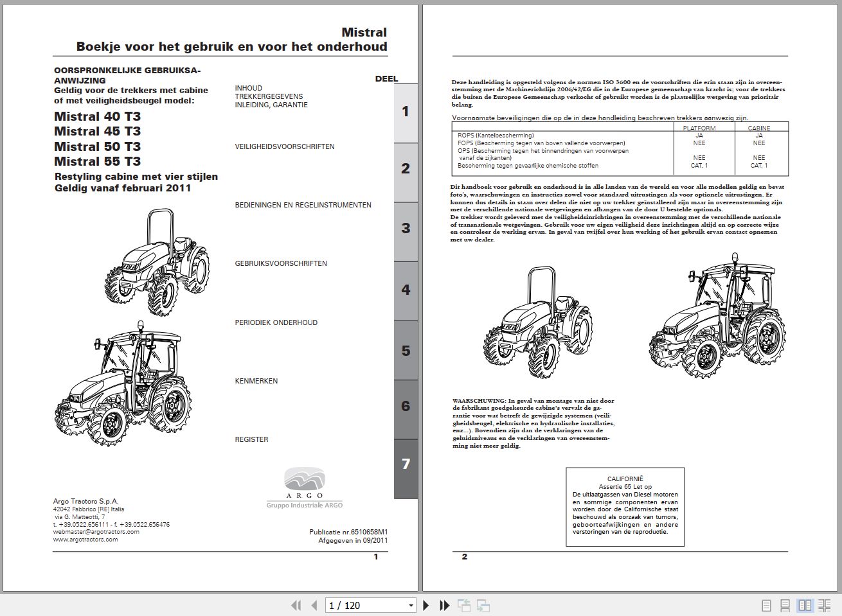This screenshot has height=616, width=842.
Task: Click the FOPS table row text
Action: 541,143
